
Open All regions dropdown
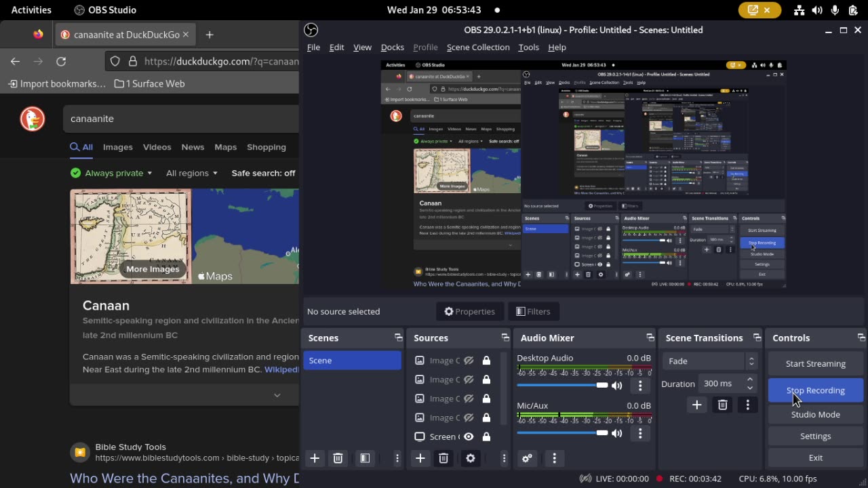pyautogui.click(x=192, y=173)
